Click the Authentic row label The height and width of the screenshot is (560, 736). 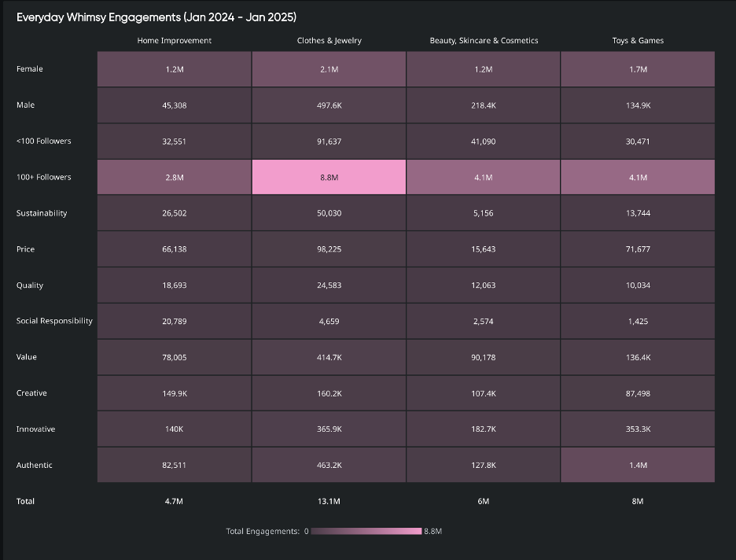pyautogui.click(x=35, y=465)
